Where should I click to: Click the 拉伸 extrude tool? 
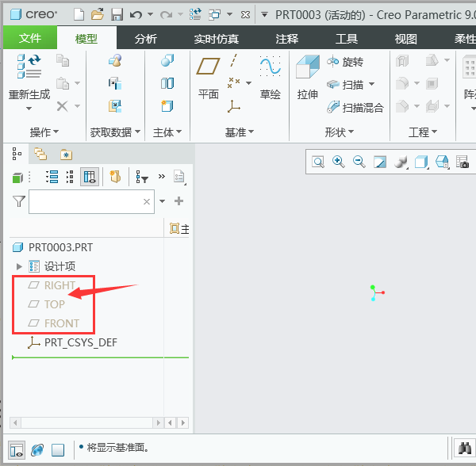click(308, 78)
